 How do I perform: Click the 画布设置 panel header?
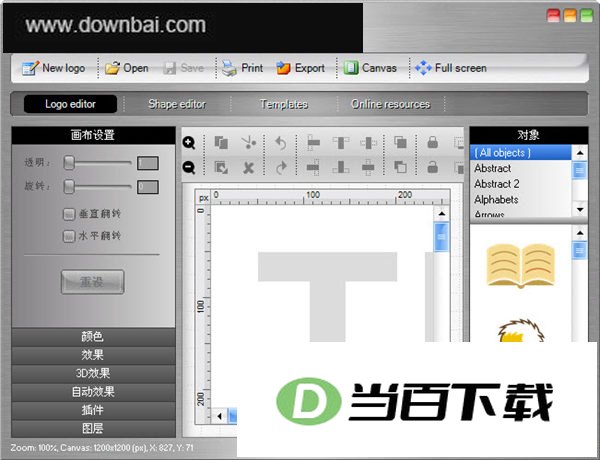[93, 135]
